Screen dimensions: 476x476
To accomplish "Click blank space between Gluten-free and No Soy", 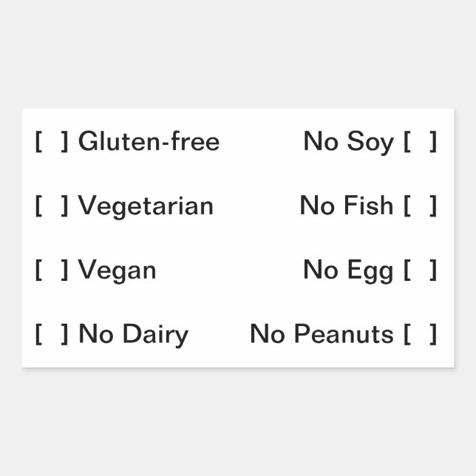I will tap(261, 141).
